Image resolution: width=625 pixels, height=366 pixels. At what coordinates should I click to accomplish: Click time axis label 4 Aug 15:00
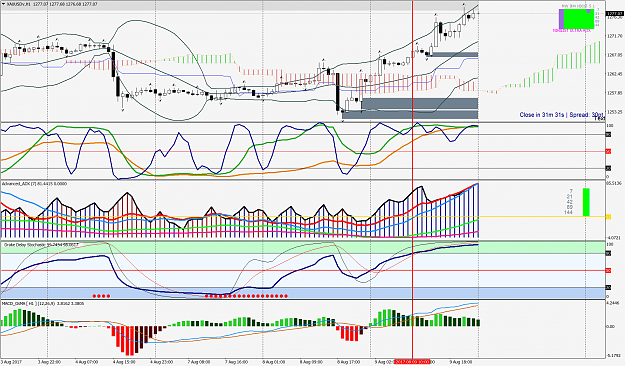coord(124,362)
